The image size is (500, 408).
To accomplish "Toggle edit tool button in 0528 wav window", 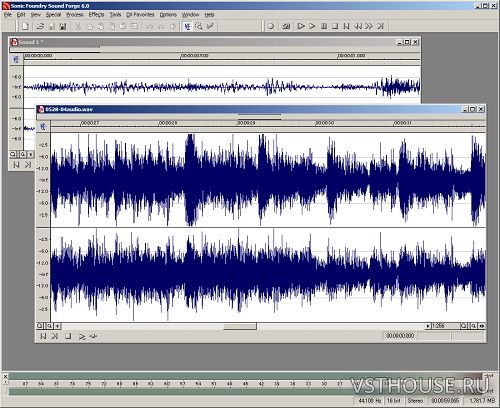I will [43, 127].
